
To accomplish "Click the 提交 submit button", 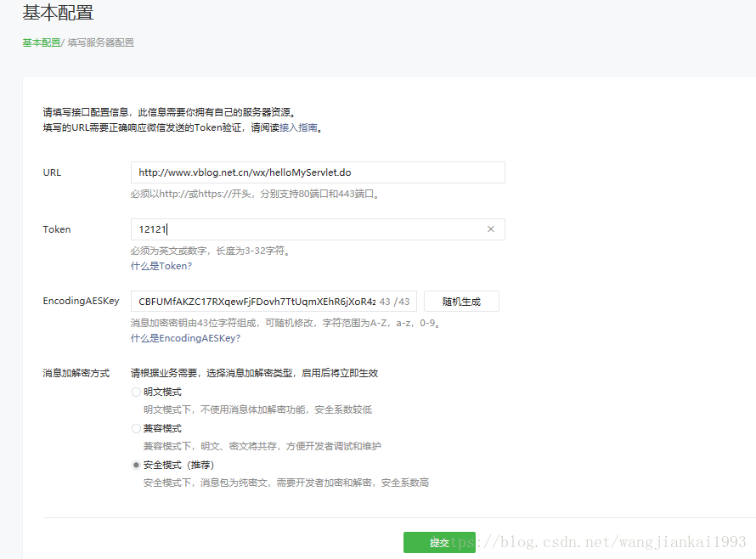I will click(x=439, y=543).
